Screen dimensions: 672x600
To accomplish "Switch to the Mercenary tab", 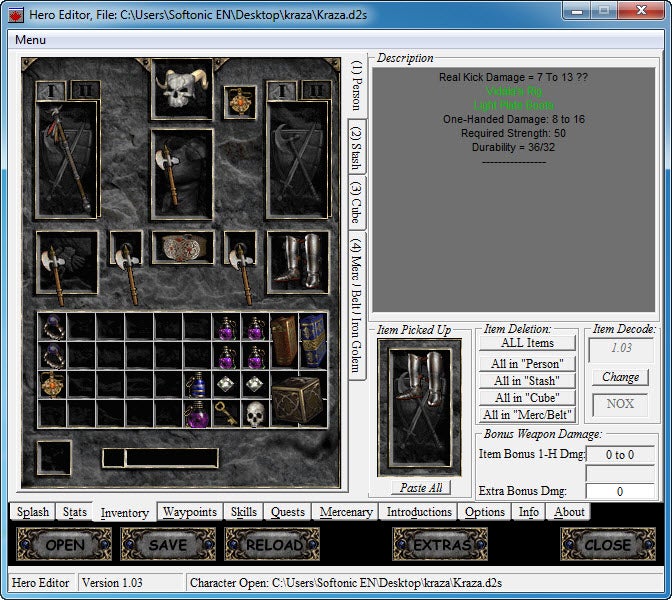I will [346, 512].
